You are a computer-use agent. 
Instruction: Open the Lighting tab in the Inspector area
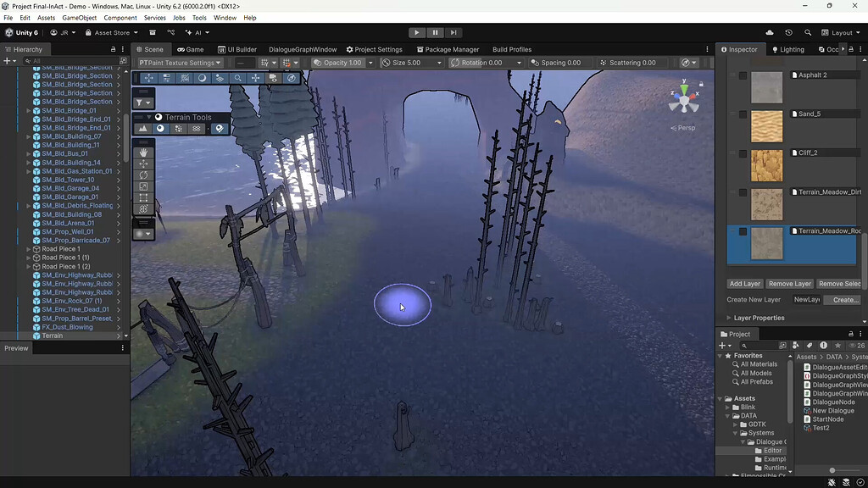(x=787, y=49)
